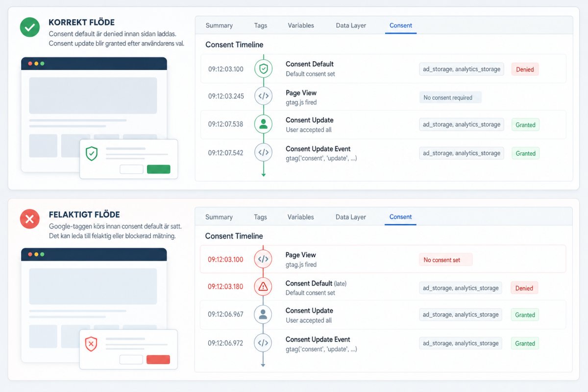Click the red button in the lower consent banner
This screenshot has width=588, height=392.
(158, 359)
